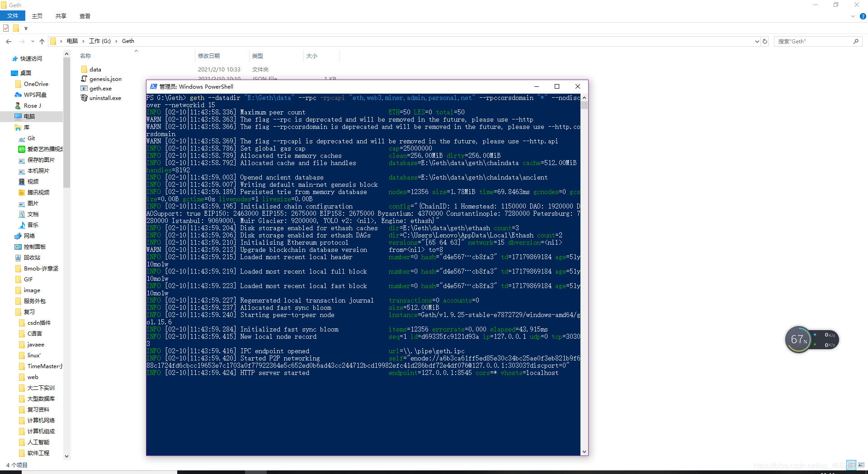The image size is (868, 474).
Task: Open the 主页 ribbon tab
Action: 37,16
